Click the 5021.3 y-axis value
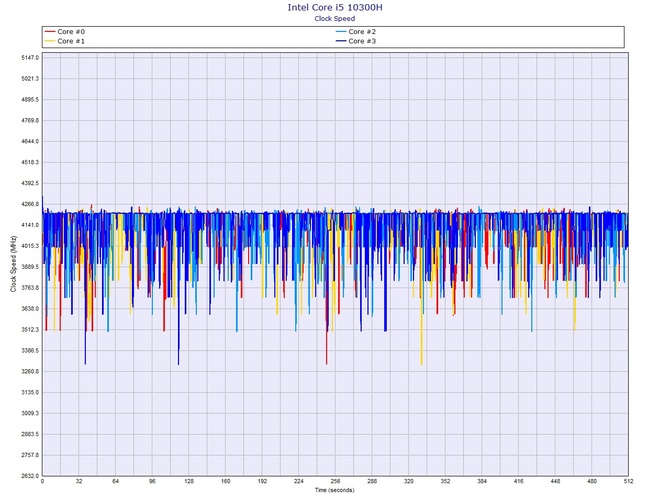Screen dimensions: 670x502 (30, 79)
